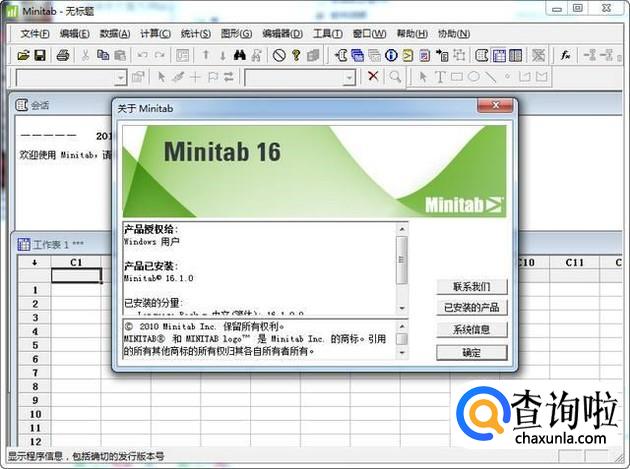Zoom with the magnifier toolbar icon
This screenshot has width=630, height=469.
395,76
